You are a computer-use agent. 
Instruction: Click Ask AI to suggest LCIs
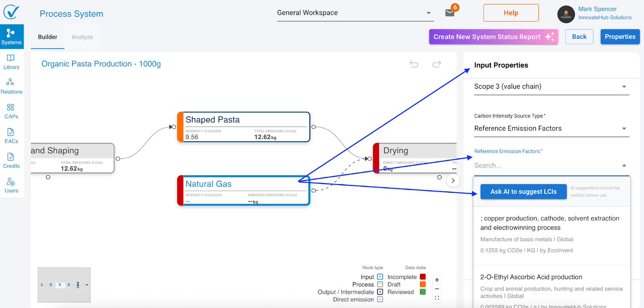[x=523, y=192]
